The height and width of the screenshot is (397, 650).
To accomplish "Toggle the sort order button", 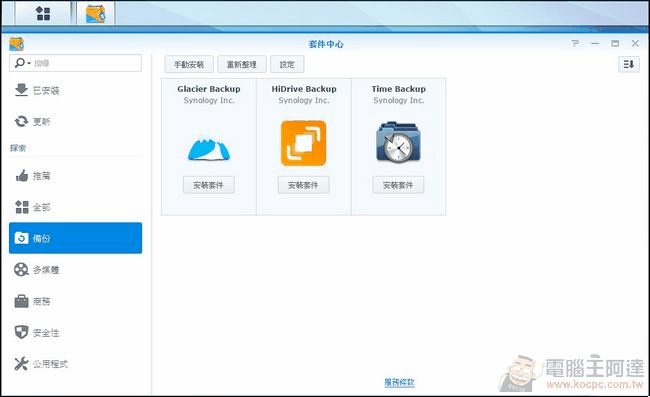I will click(x=628, y=64).
